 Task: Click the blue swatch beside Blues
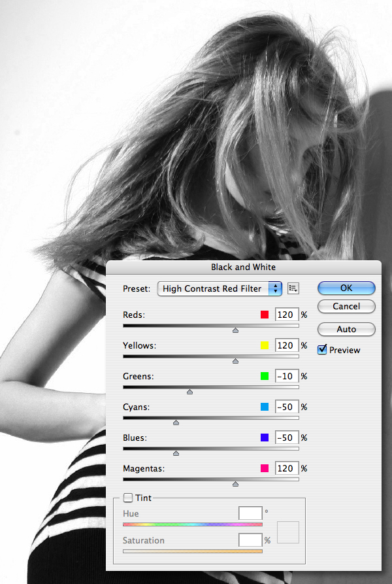[x=265, y=438]
